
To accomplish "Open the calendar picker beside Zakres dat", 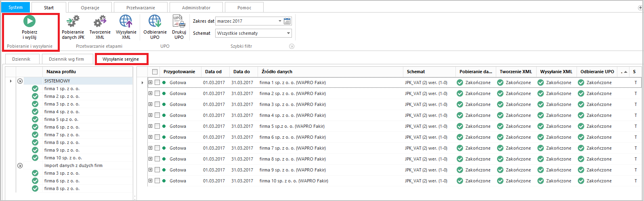I will pos(287,21).
